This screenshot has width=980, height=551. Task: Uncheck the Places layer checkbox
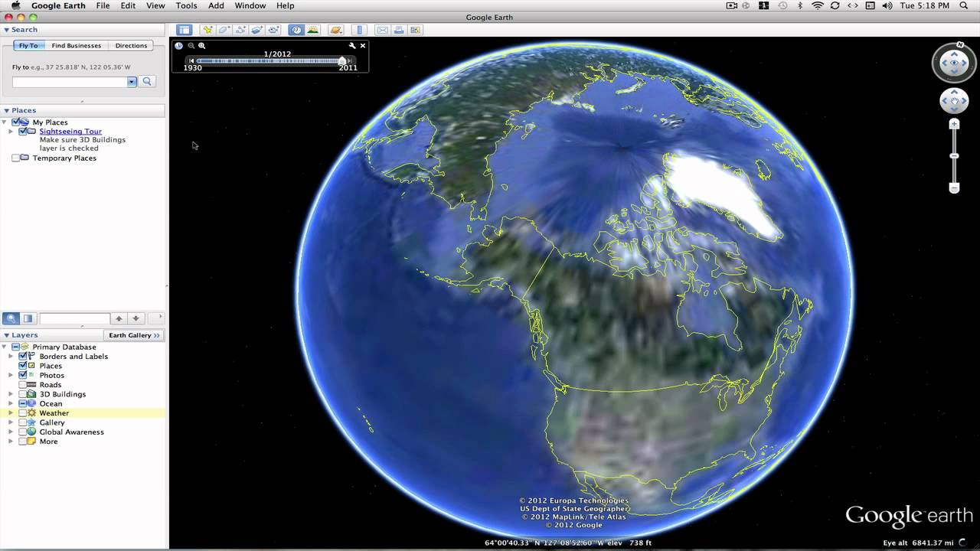pos(22,366)
